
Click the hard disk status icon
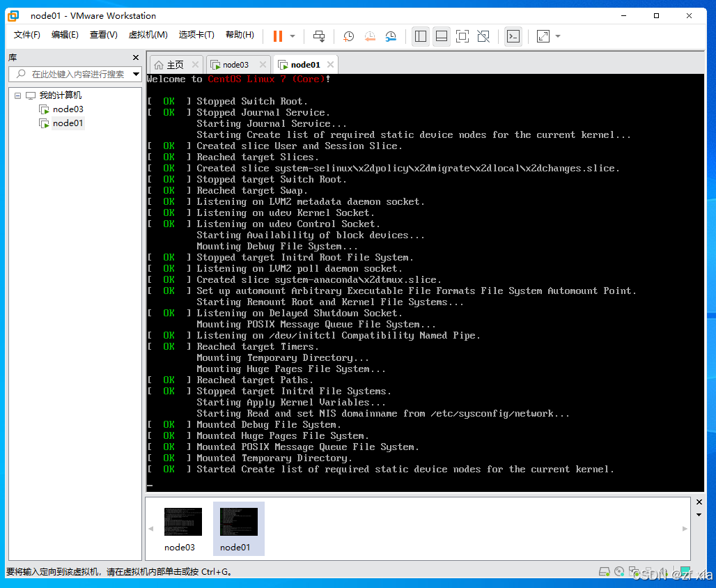605,571
